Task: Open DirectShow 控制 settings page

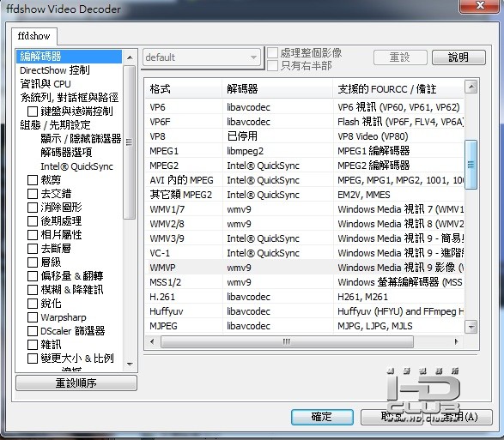Action: (x=55, y=70)
